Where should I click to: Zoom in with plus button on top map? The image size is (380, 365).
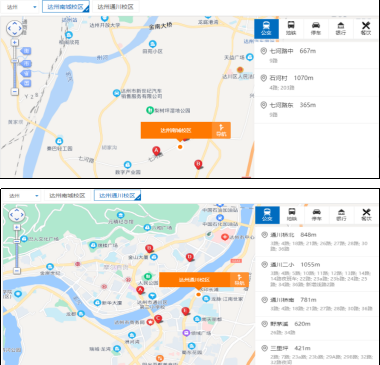pyautogui.click(x=15, y=43)
